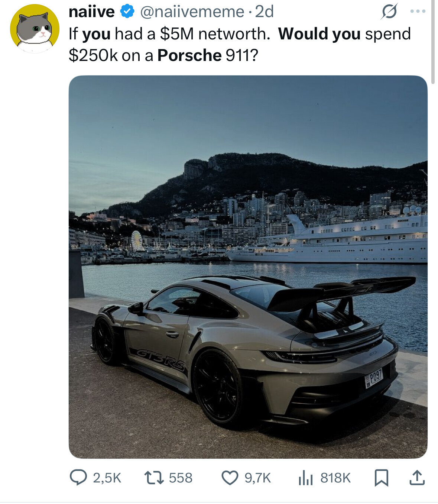Open tweet text about $5M networth
This screenshot has width=438, height=504.
click(240, 45)
